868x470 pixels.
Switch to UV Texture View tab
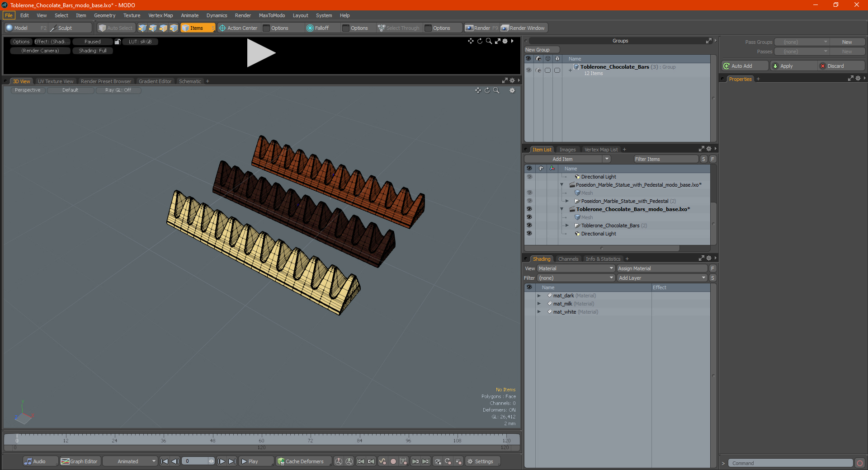point(56,81)
